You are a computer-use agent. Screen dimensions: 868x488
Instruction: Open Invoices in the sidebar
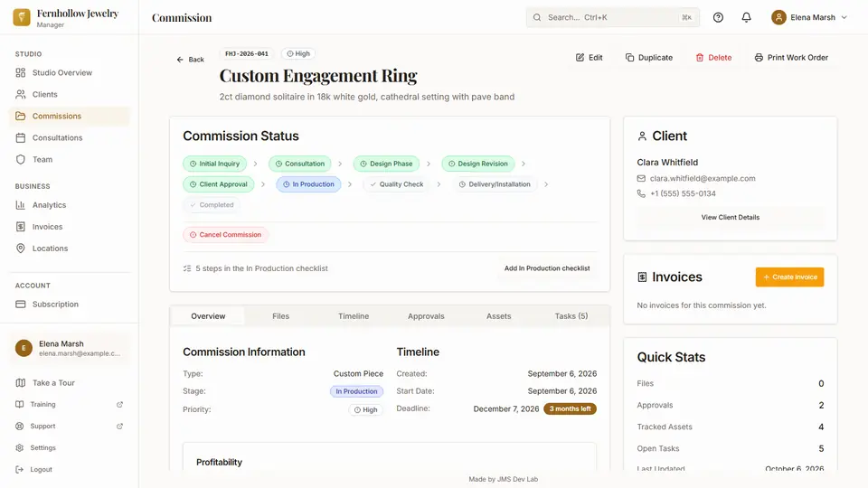click(x=70, y=226)
